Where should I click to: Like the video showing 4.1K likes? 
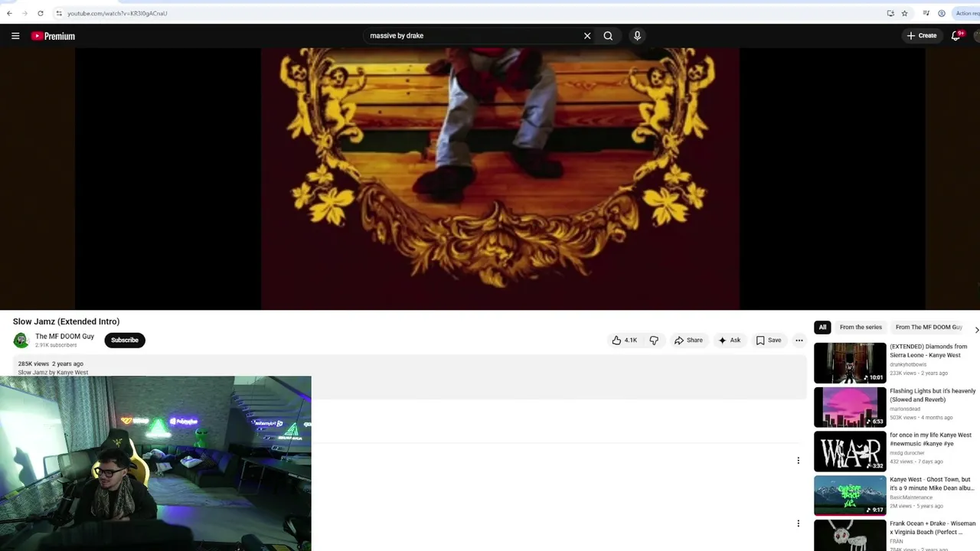coord(624,341)
